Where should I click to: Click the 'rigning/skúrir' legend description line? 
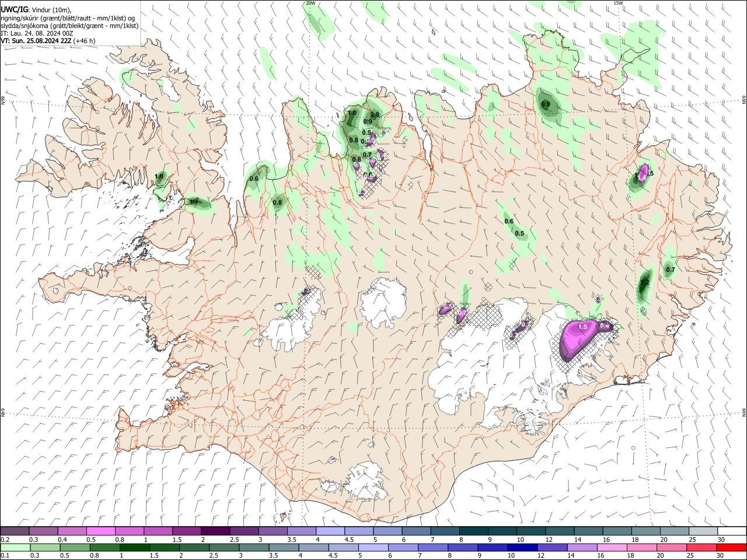tap(68, 18)
